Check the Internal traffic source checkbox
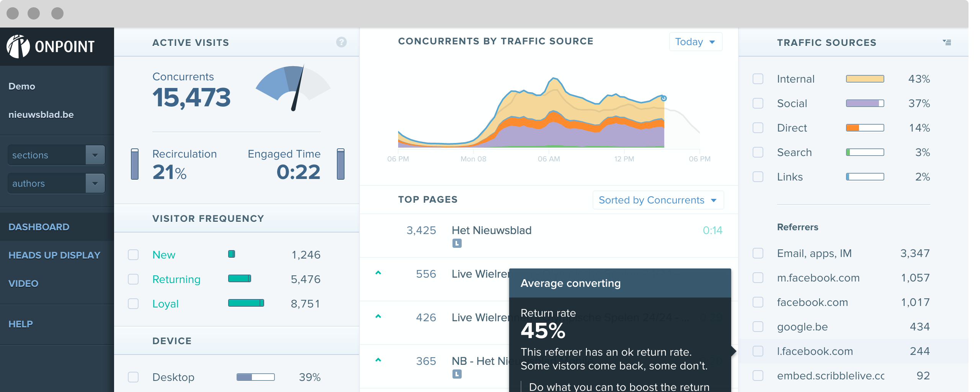The image size is (980, 392). click(758, 79)
